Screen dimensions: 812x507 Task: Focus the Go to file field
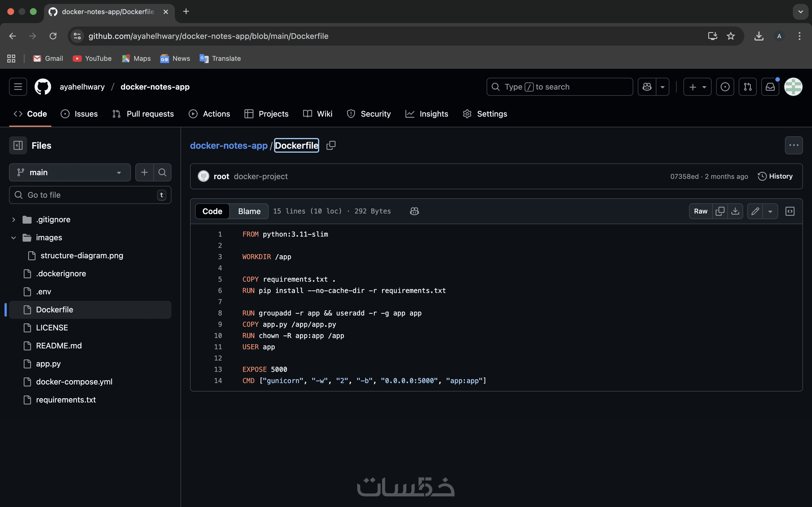pos(90,195)
